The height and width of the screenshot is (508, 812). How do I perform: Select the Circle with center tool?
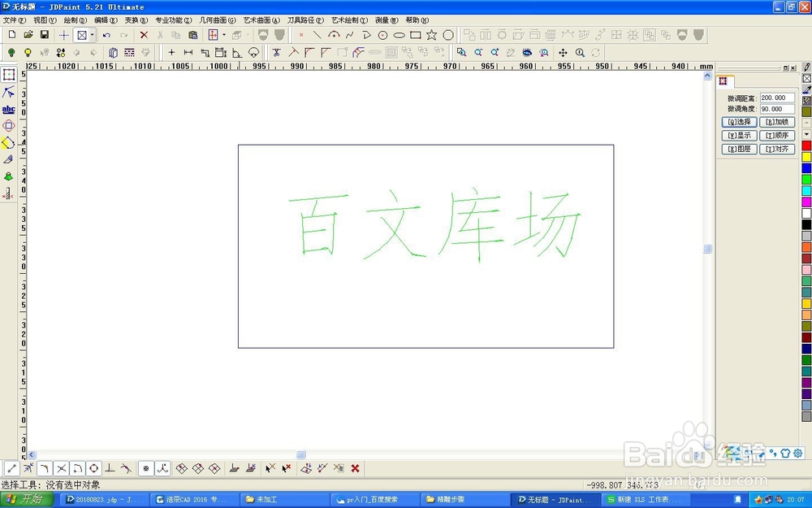click(x=382, y=35)
